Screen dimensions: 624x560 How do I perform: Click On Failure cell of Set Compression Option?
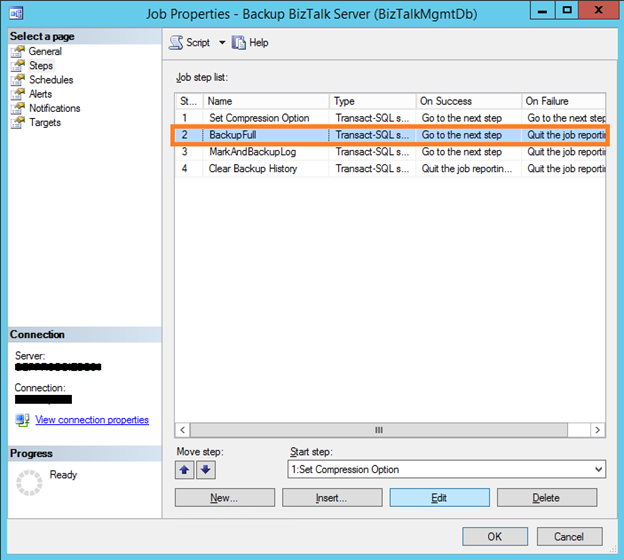click(x=564, y=118)
